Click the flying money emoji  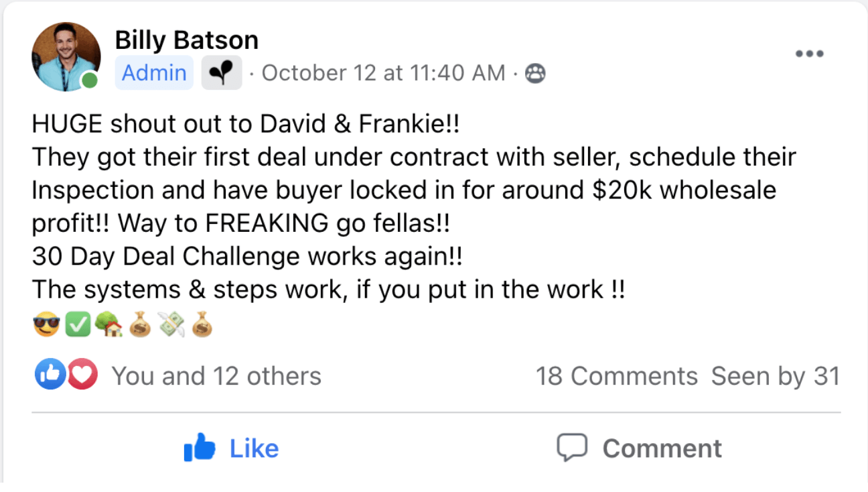(x=170, y=326)
